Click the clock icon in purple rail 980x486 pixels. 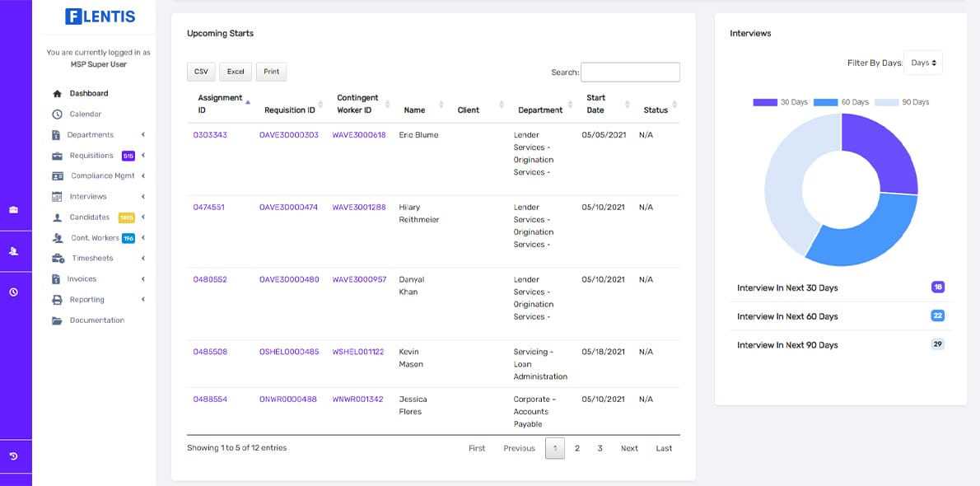[x=13, y=292]
